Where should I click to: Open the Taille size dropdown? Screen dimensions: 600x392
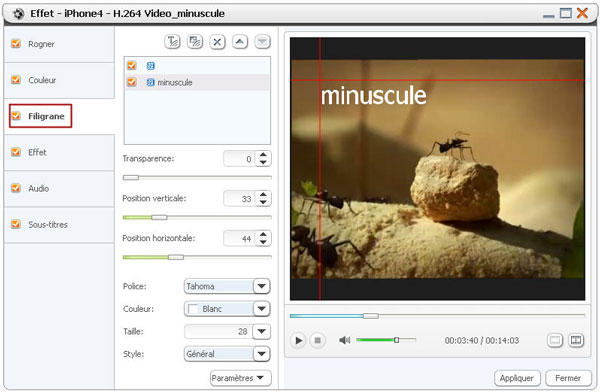coord(262,331)
